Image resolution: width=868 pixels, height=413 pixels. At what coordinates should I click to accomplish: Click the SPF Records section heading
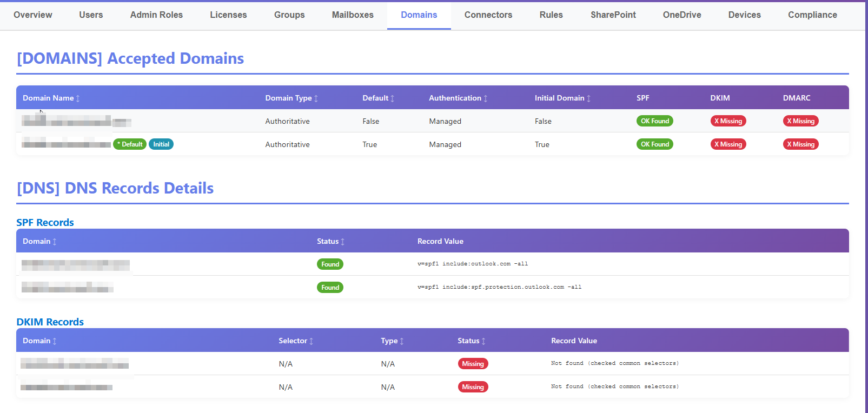point(45,222)
